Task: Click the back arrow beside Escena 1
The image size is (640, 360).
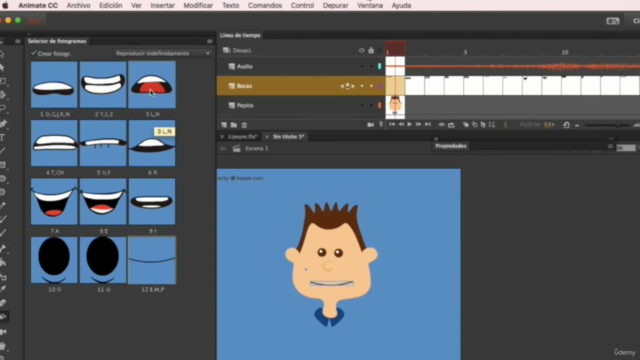Action: tap(223, 149)
